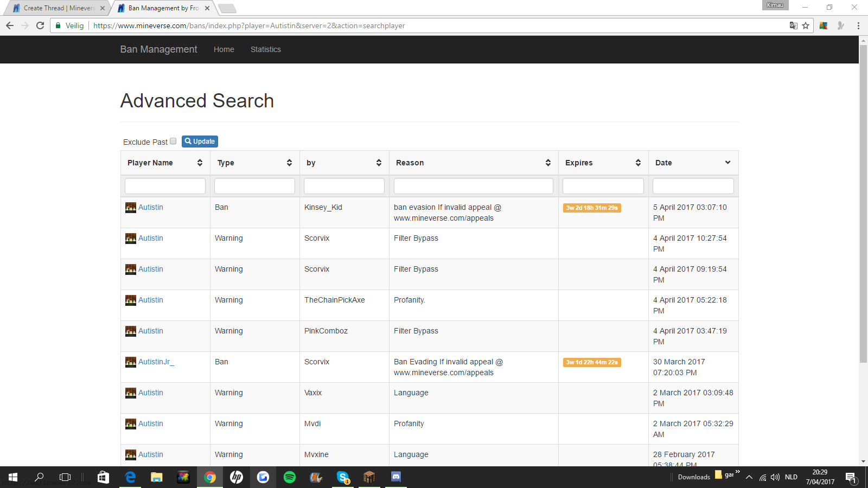
Task: Click the Kimau Chrome profile button
Action: [x=775, y=5]
